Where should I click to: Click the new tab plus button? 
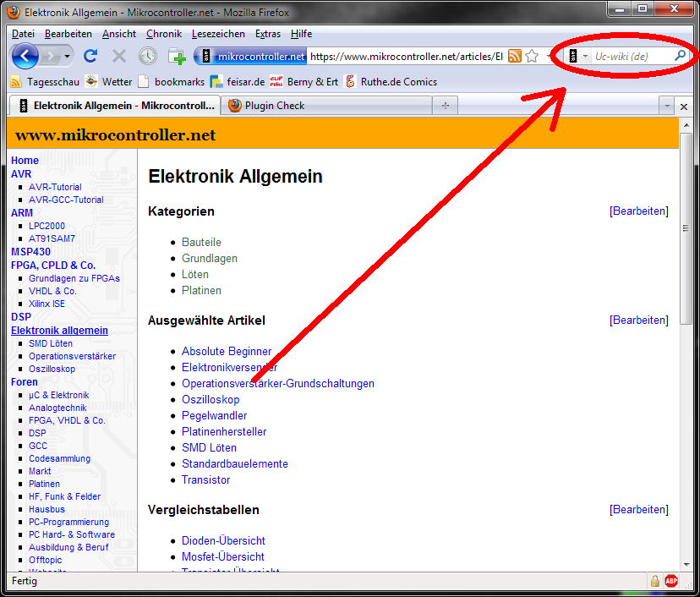click(445, 106)
